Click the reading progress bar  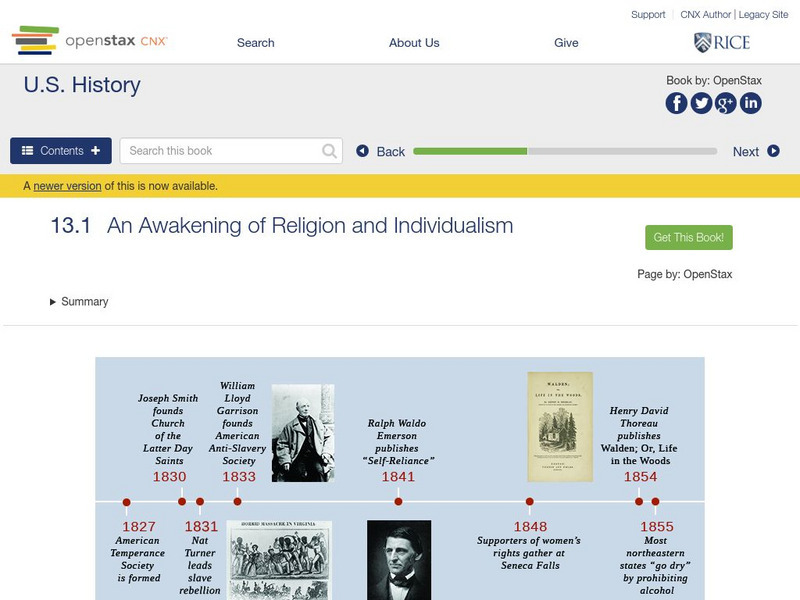tap(565, 152)
